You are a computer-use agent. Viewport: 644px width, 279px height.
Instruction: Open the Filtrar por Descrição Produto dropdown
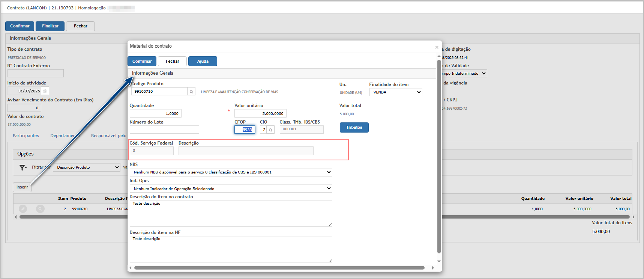coord(87,167)
